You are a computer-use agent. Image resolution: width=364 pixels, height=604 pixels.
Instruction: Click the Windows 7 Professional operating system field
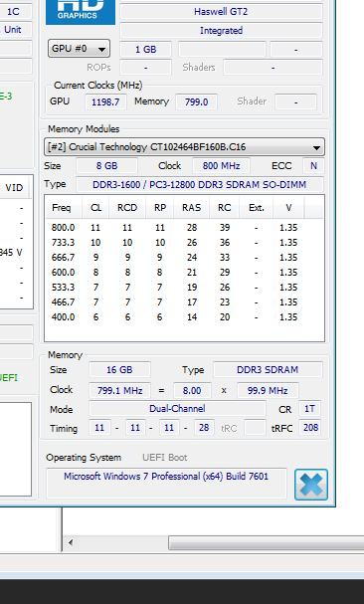[166, 483]
